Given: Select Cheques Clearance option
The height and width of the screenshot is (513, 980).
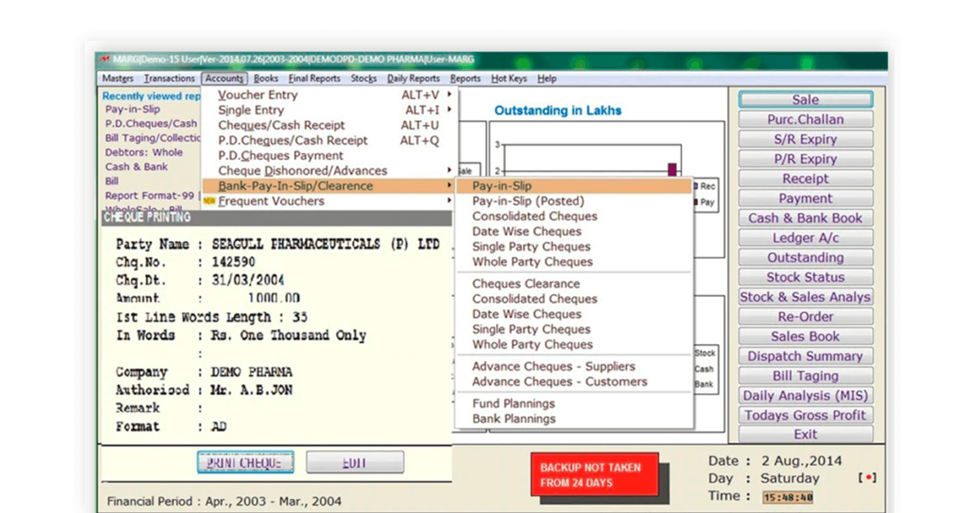Looking at the screenshot, I should pyautogui.click(x=574, y=283).
